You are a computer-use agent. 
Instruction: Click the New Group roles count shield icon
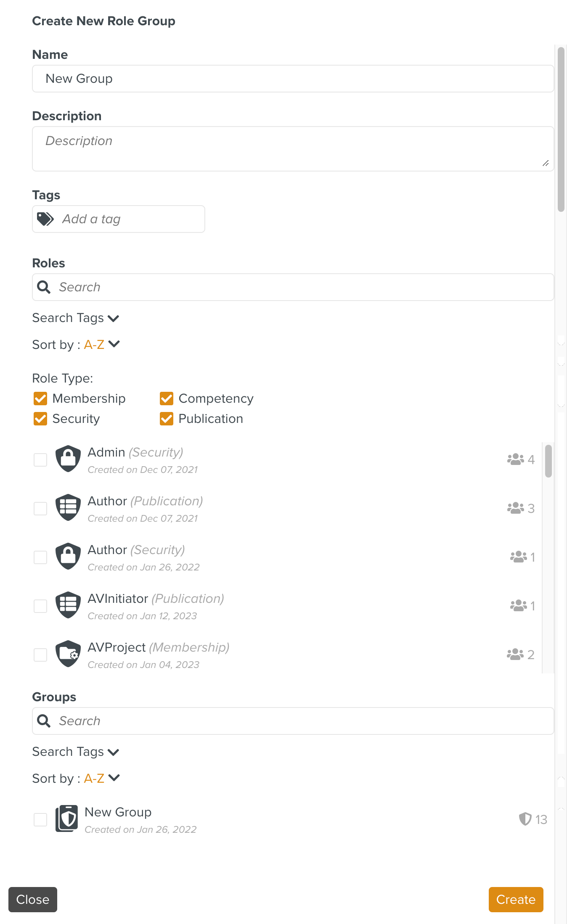click(x=525, y=819)
